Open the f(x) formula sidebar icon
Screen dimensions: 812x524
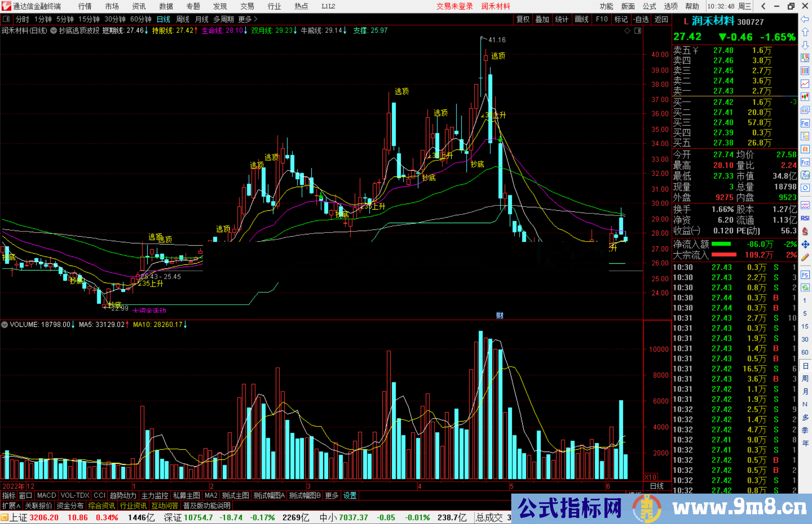pyautogui.click(x=805, y=175)
